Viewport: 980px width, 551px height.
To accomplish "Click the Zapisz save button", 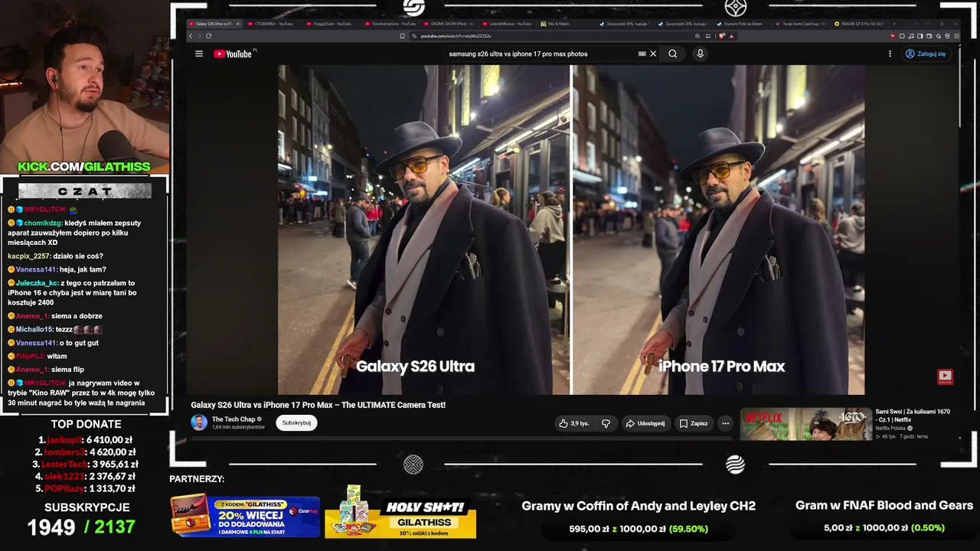I will coord(693,423).
